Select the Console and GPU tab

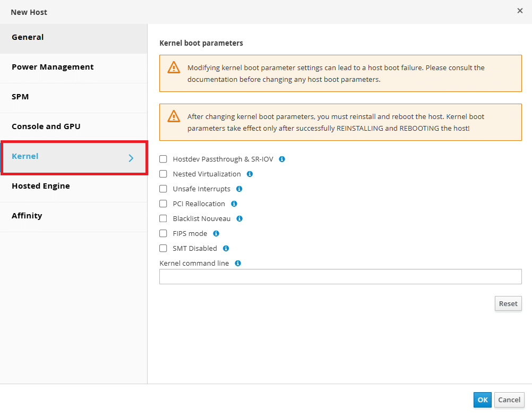coord(74,126)
